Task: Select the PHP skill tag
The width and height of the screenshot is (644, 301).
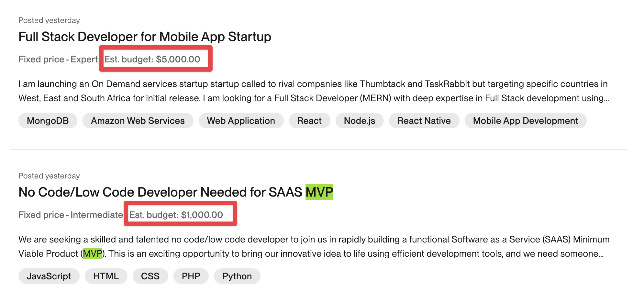Action: point(191,276)
